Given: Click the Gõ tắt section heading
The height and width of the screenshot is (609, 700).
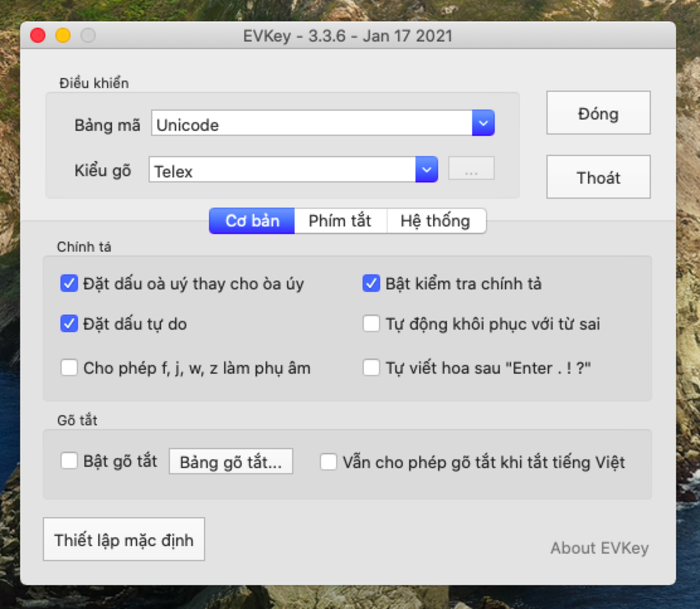Looking at the screenshot, I should coord(77,420).
